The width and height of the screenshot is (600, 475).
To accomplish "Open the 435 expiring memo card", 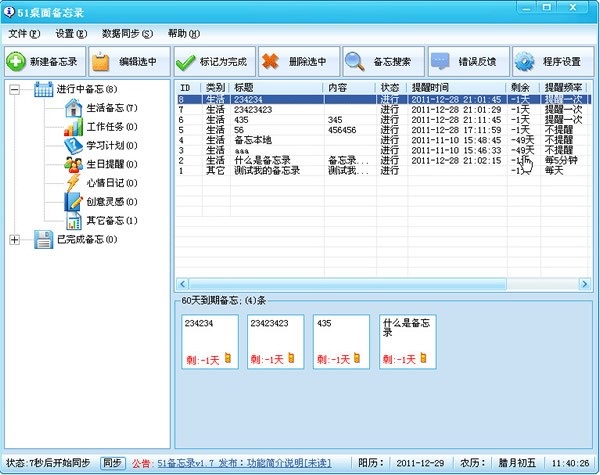I will coord(341,341).
